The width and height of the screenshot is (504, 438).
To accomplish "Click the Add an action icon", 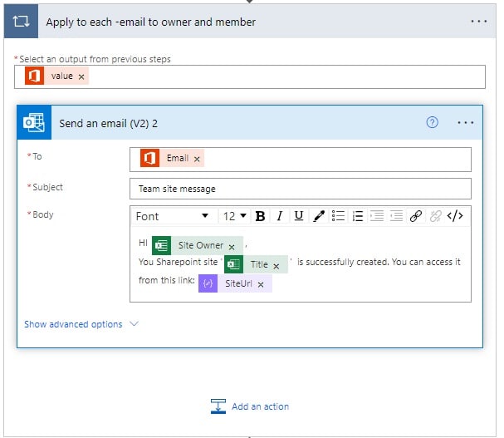I will [x=218, y=406].
